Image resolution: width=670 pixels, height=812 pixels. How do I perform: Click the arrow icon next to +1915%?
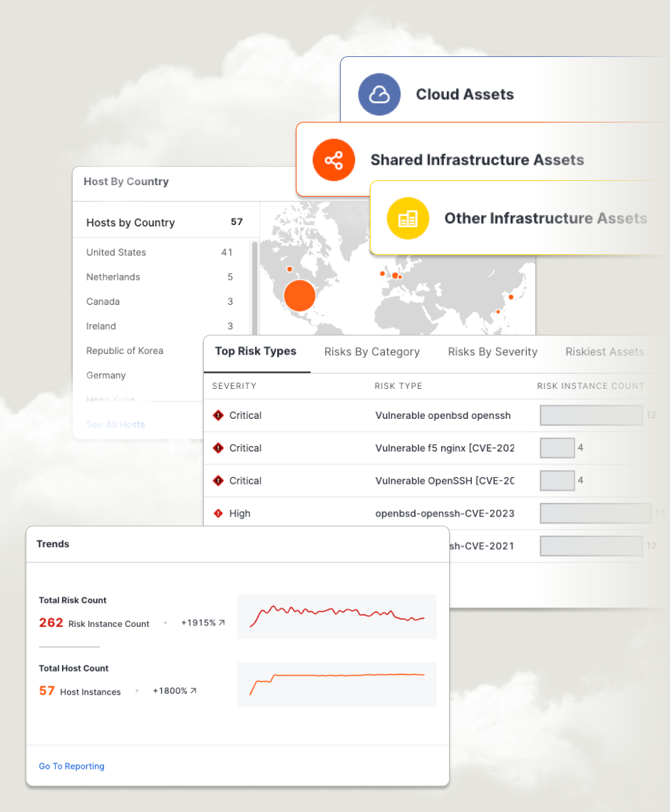pos(222,623)
